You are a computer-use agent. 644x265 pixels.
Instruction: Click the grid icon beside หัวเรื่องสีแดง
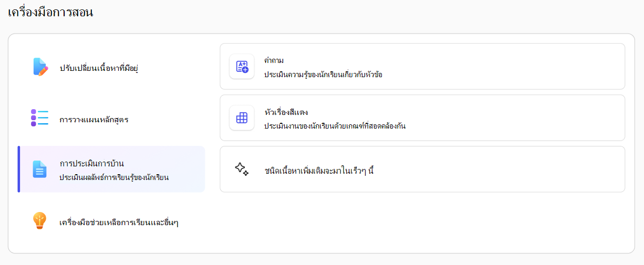tap(242, 118)
